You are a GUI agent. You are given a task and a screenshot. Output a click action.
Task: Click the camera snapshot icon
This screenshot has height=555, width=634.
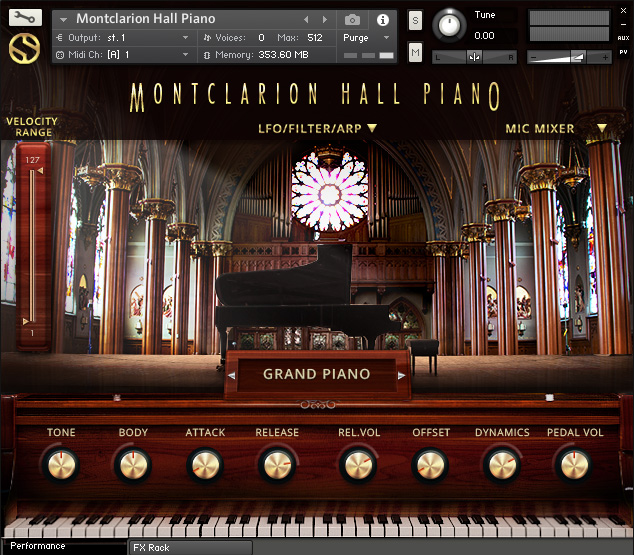click(x=352, y=19)
